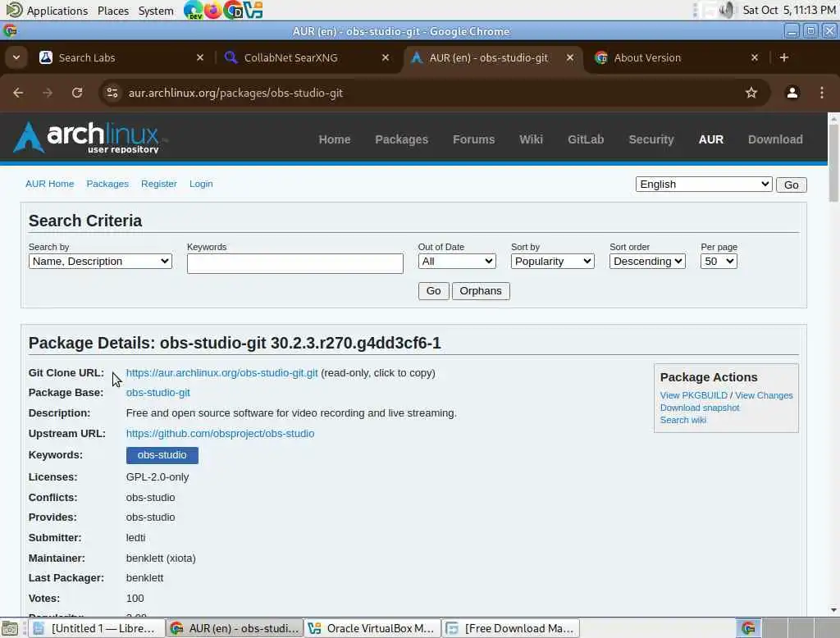Open the Security nav link
Screen dimensions: 840x638
point(651,139)
